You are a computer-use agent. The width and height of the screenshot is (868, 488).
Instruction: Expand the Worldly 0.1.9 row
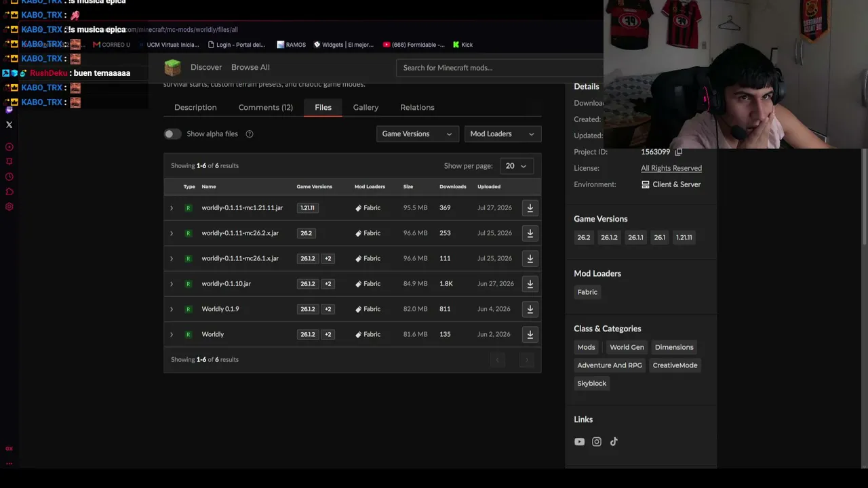point(172,309)
